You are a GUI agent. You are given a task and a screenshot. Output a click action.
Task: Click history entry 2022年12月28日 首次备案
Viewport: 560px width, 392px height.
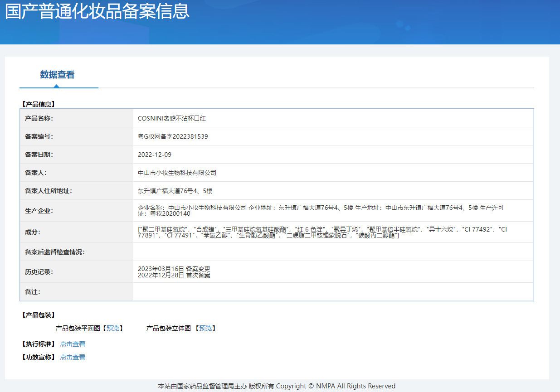(174, 275)
